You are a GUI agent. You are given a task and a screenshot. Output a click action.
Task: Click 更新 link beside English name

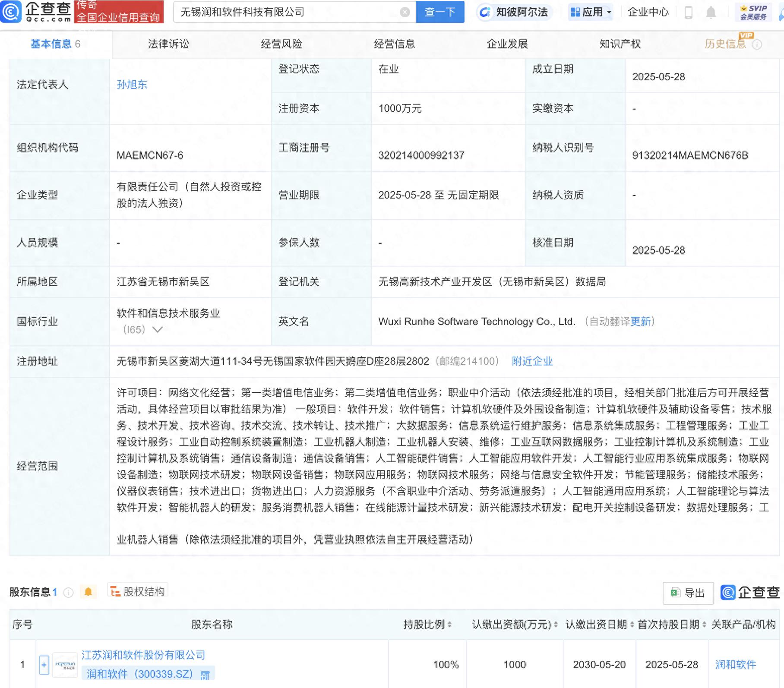641,322
